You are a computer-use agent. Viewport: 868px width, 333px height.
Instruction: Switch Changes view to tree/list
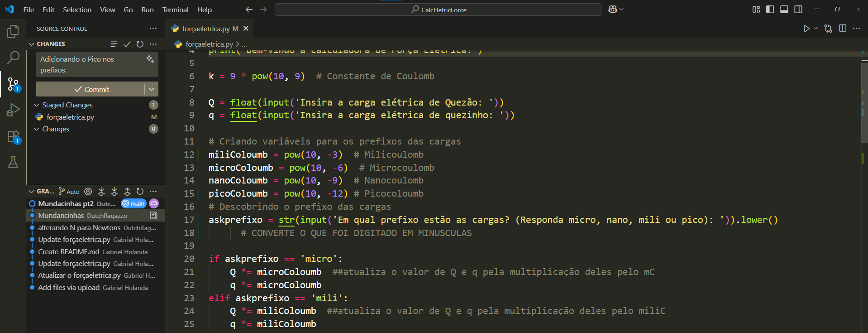click(x=114, y=44)
